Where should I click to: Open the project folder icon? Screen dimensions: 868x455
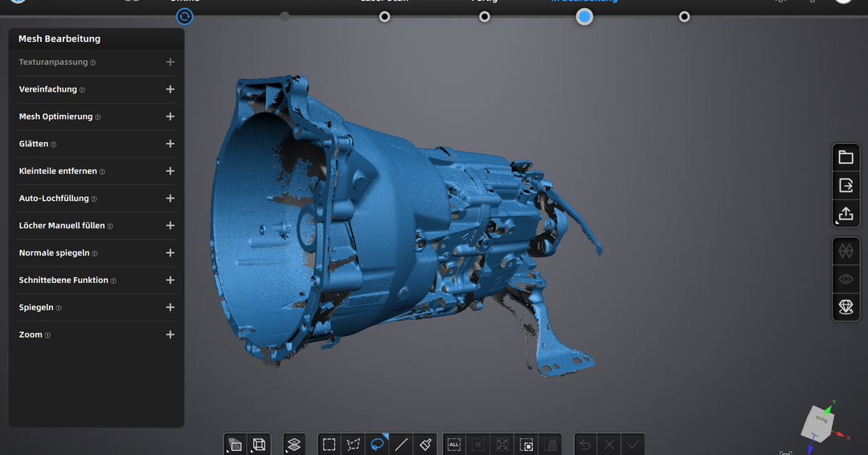pos(845,158)
